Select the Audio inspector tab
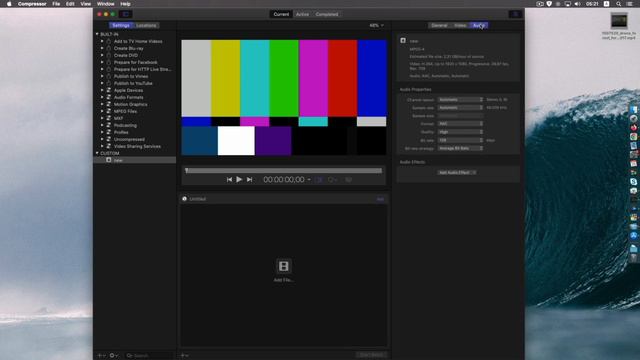This screenshot has width=640, height=360. click(x=479, y=25)
